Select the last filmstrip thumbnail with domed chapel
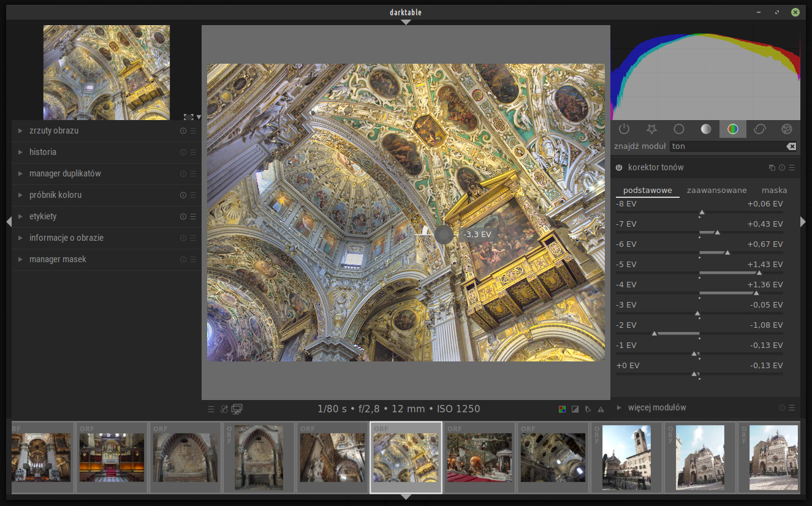The width and height of the screenshot is (812, 506). click(x=774, y=458)
